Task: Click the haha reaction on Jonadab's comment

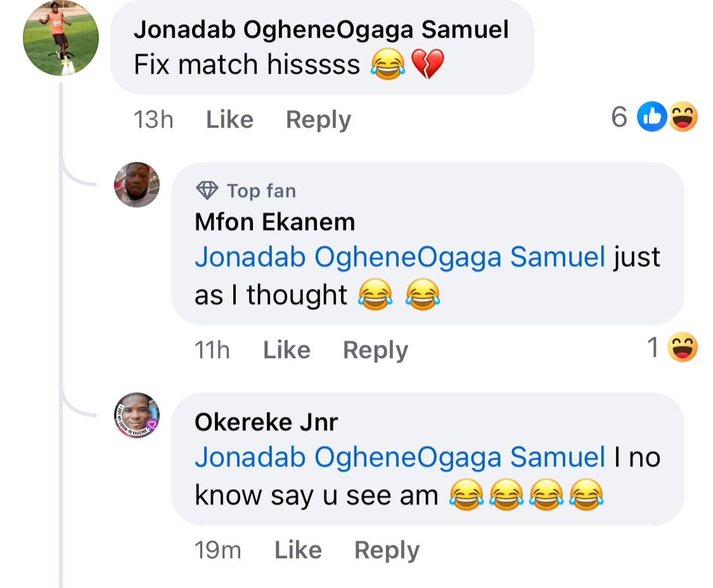Action: click(683, 117)
